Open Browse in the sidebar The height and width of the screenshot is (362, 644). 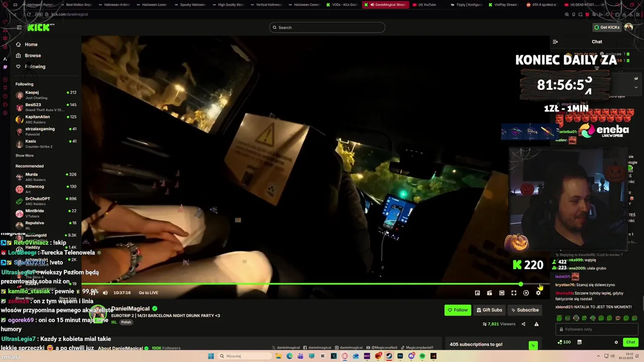tap(33, 55)
